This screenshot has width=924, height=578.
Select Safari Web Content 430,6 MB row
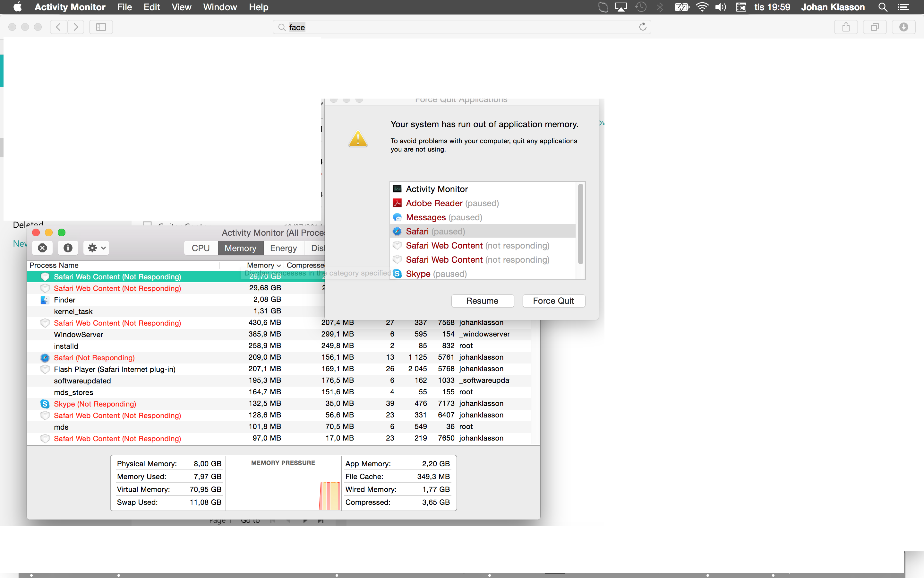279,323
